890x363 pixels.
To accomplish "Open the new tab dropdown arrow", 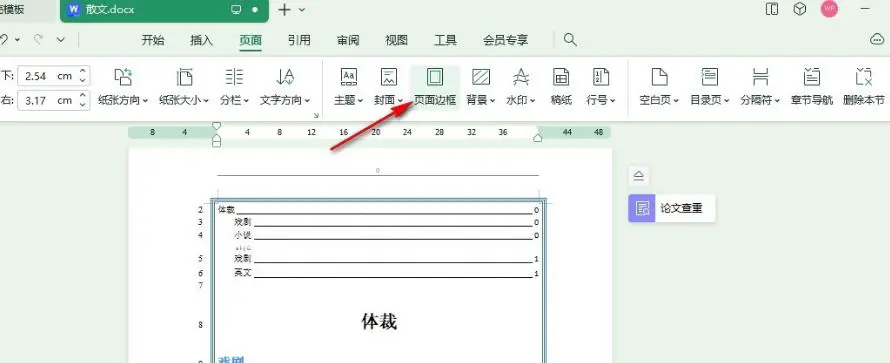I will (302, 10).
